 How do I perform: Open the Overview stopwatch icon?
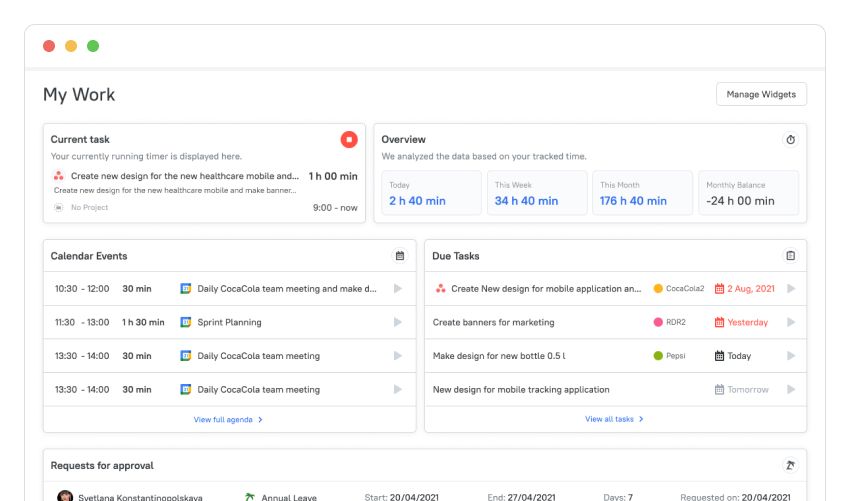pos(790,139)
